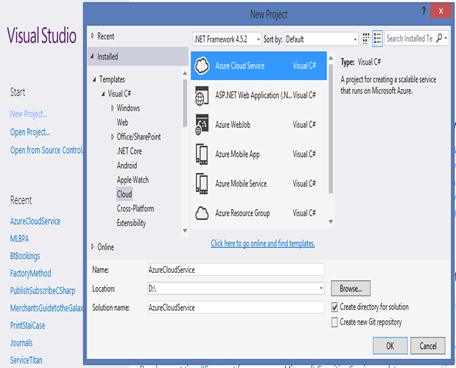
Task: Select the Android template category
Action: [x=127, y=165]
